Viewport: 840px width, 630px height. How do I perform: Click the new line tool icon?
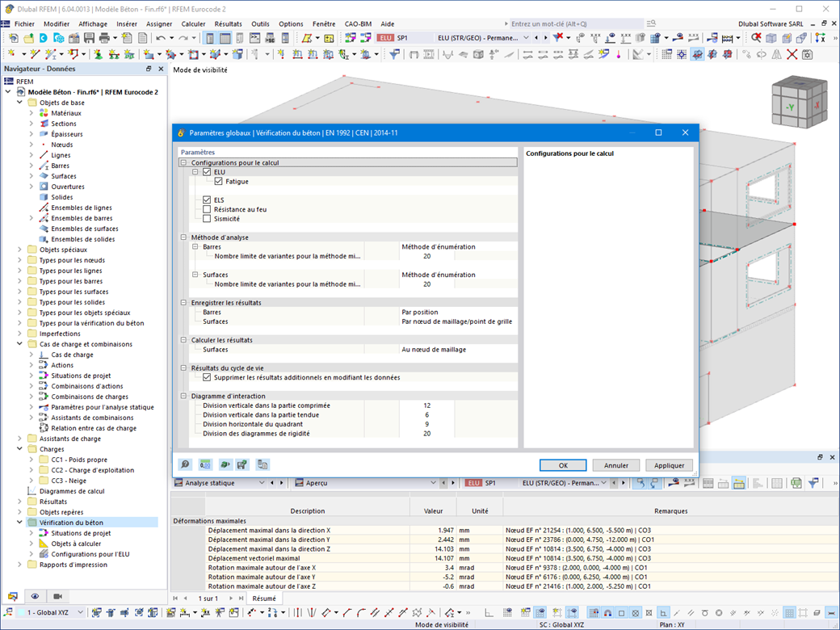pos(36,54)
